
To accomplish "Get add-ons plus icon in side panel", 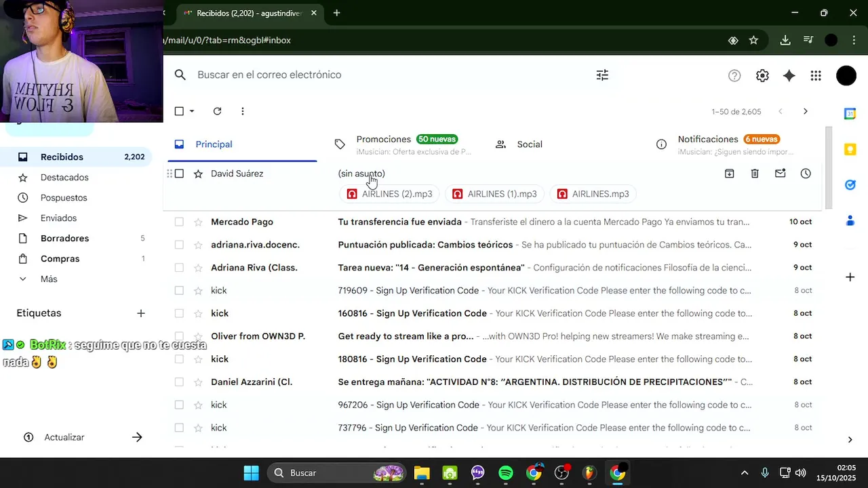I will tap(850, 277).
